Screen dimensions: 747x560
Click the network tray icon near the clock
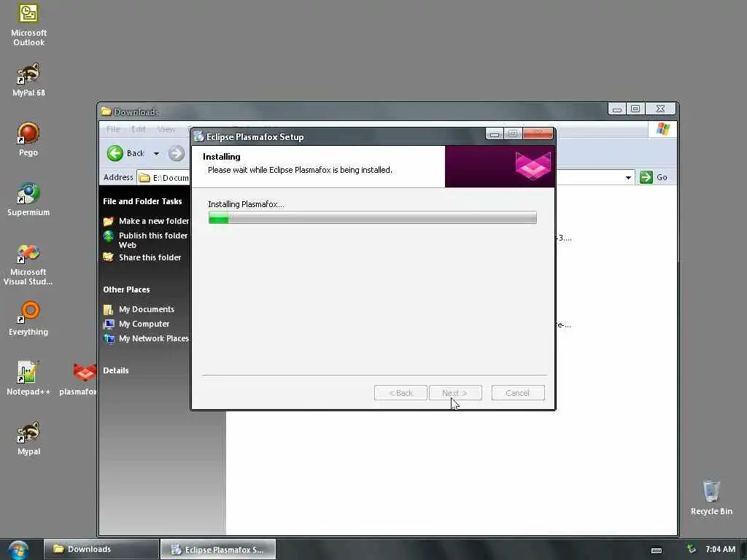point(691,549)
